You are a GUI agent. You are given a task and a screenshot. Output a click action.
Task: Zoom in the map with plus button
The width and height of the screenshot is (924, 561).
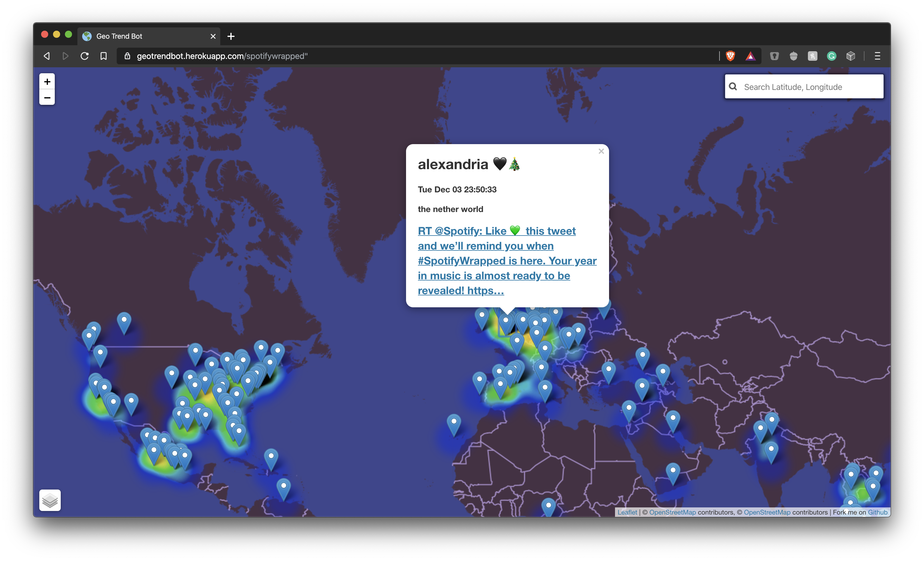pos(47,82)
